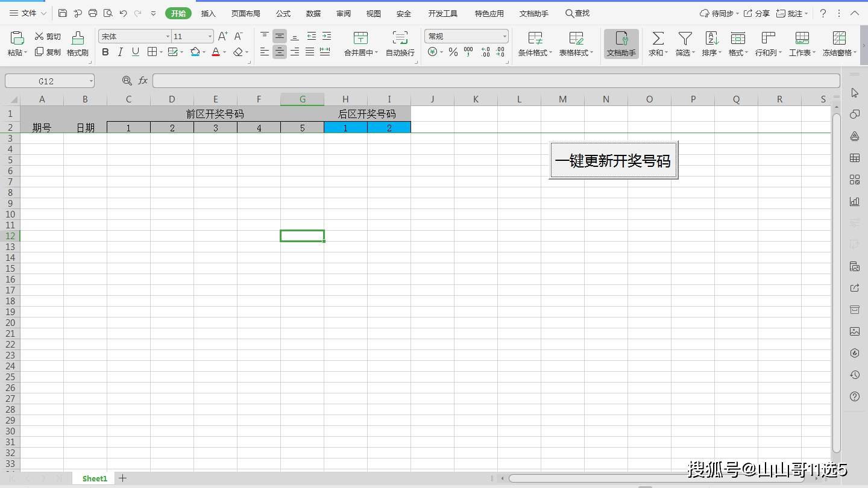Switch to the Formulas (公式) tab
Viewport: 868px width, 488px height.
(283, 13)
